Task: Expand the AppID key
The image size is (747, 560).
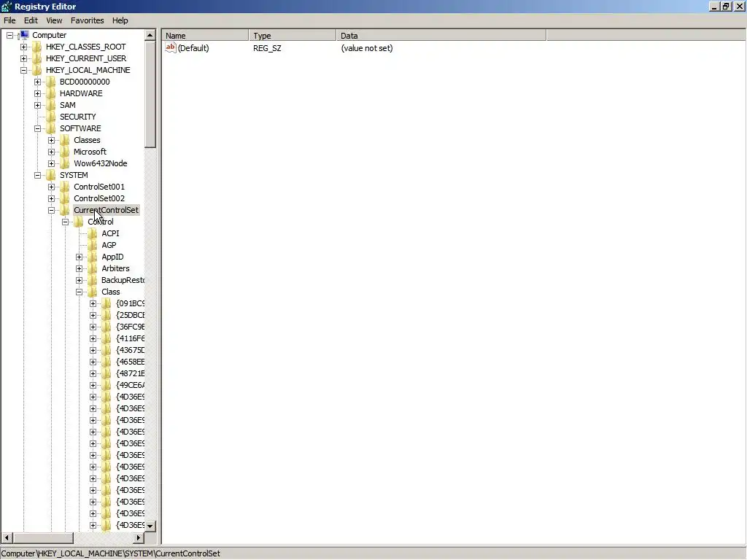Action: tap(79, 257)
